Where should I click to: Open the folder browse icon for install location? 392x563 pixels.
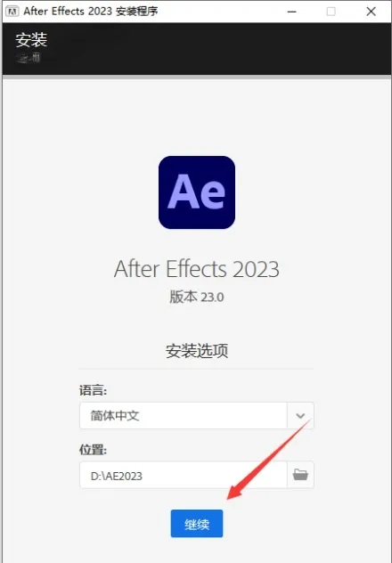tap(300, 475)
